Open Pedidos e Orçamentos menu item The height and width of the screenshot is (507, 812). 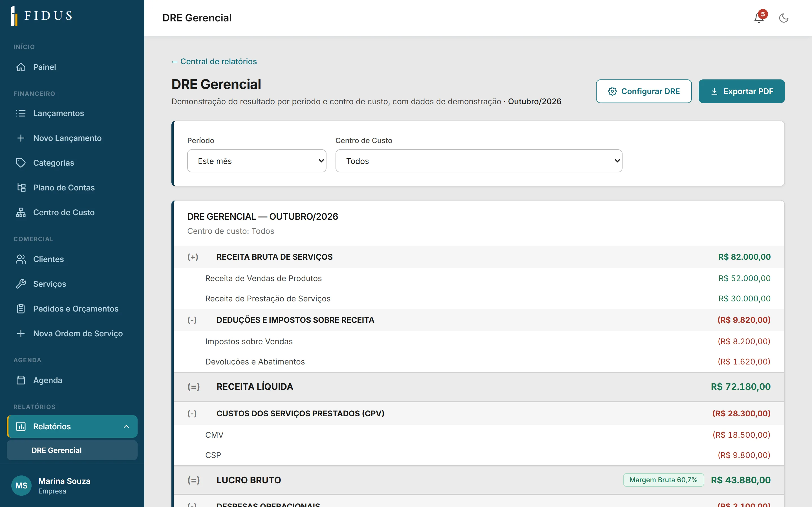(x=72, y=309)
